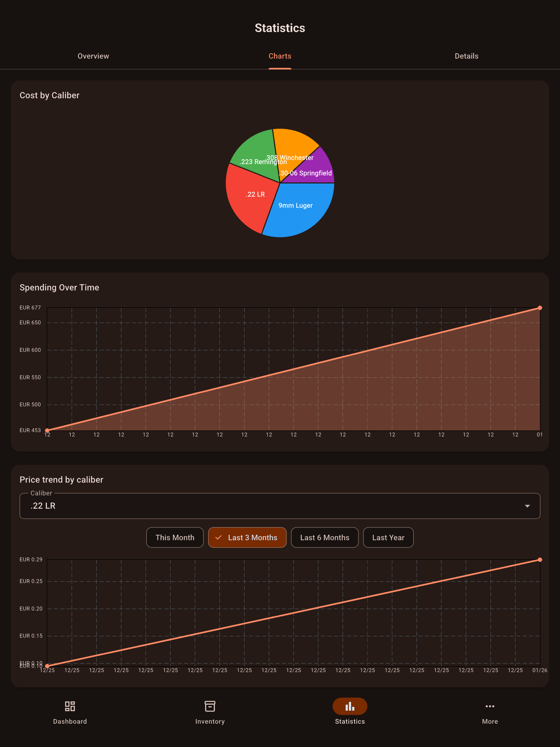Click the Price trend by caliber heading
Viewport: 560px width, 747px height.
pos(62,480)
